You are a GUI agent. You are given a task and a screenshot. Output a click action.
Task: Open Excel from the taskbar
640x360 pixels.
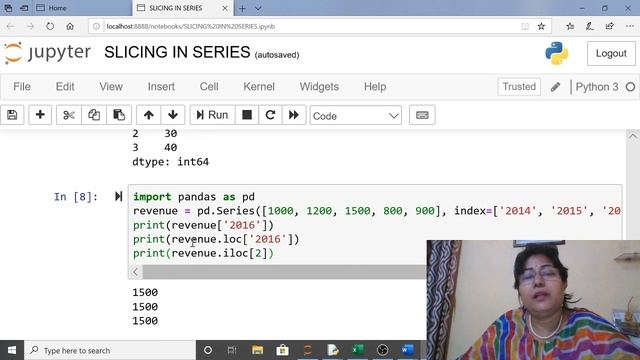pyautogui.click(x=358, y=350)
